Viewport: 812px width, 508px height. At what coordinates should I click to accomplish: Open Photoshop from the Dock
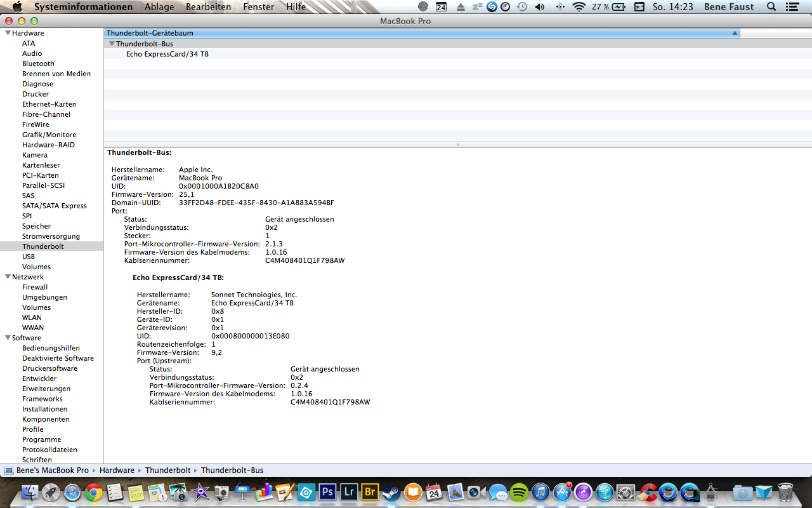327,492
